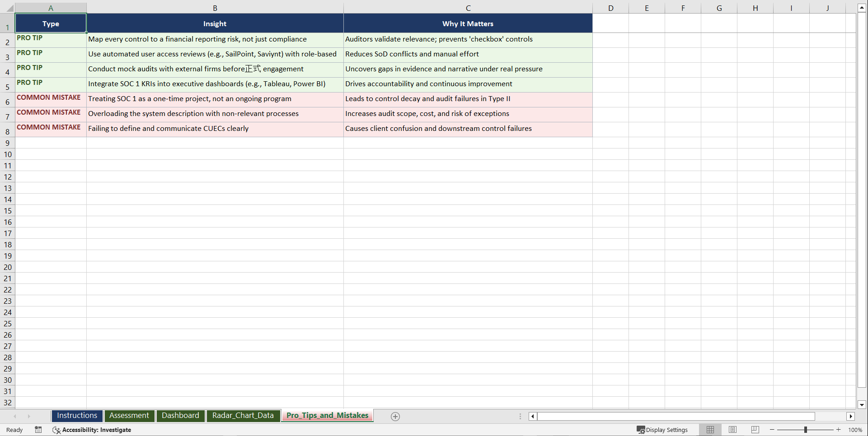Select Page Layout view icon
Screen dimensions: 868x436
[732, 430]
